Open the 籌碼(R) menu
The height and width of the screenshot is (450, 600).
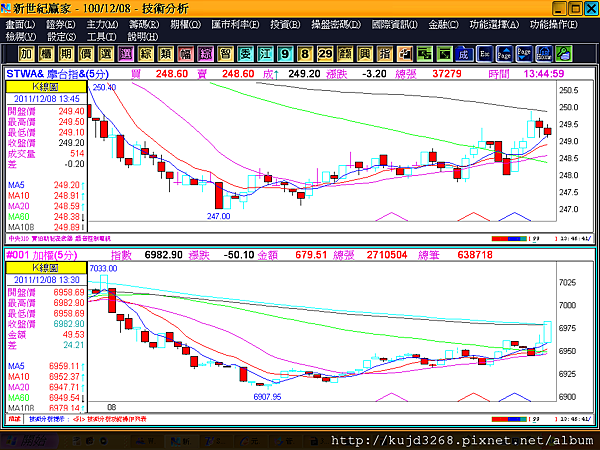pyautogui.click(x=144, y=24)
